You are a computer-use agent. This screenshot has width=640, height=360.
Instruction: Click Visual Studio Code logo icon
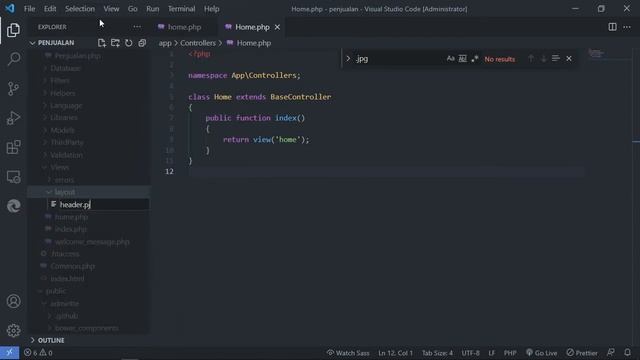(9, 8)
